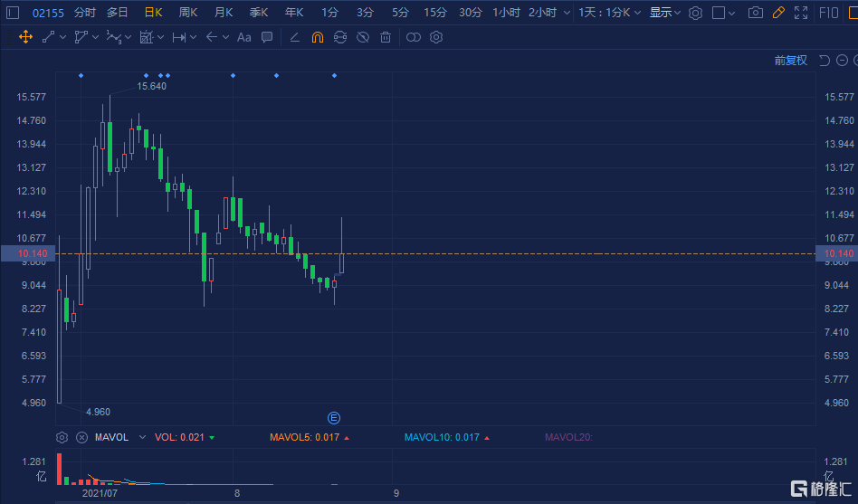Open the 1天:1分K dropdown
Screen dimensions: 858x504
pyautogui.click(x=610, y=13)
